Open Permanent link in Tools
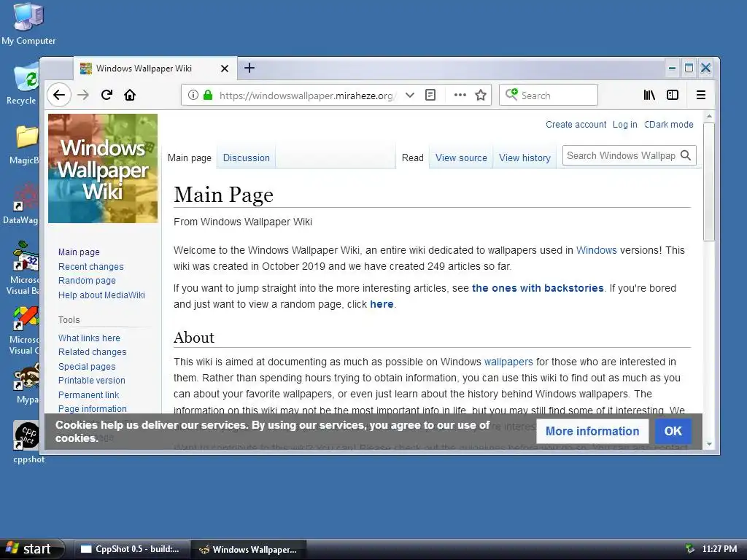Viewport: 747px width, 560px height. click(x=88, y=394)
